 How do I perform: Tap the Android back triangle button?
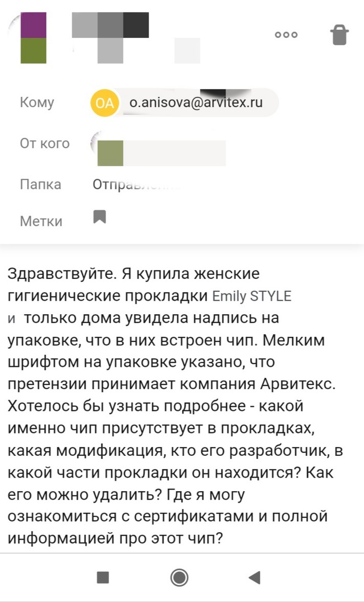[x=254, y=577]
